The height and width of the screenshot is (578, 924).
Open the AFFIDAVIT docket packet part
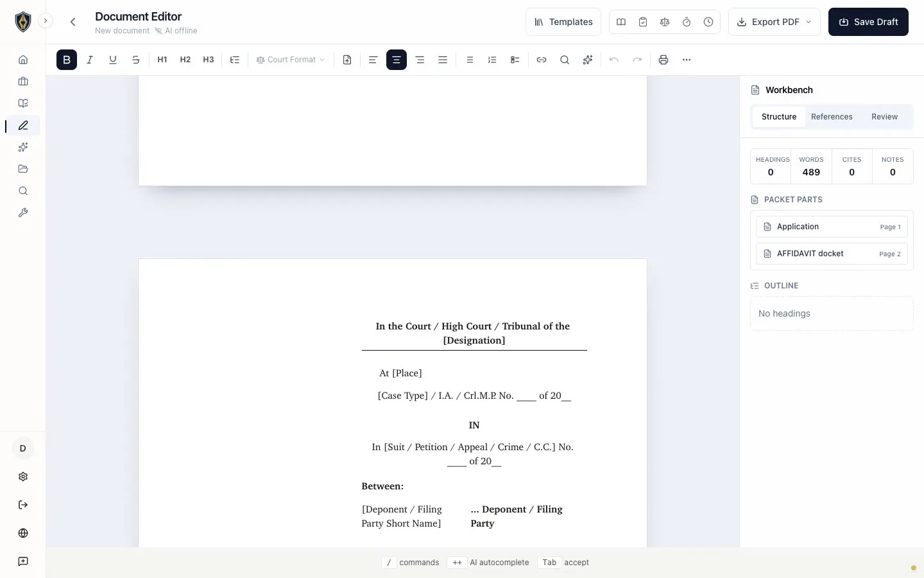pos(832,254)
